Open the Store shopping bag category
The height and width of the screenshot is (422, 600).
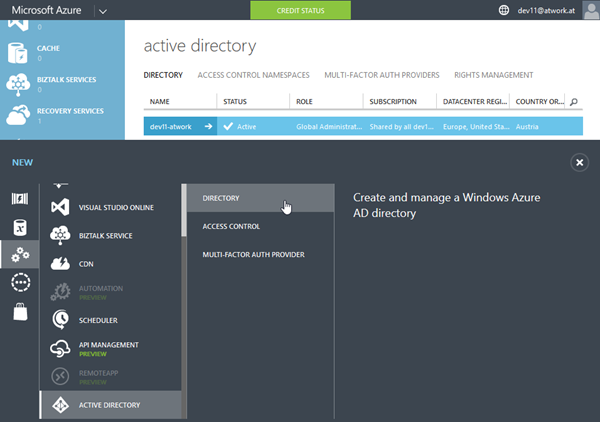[20, 312]
